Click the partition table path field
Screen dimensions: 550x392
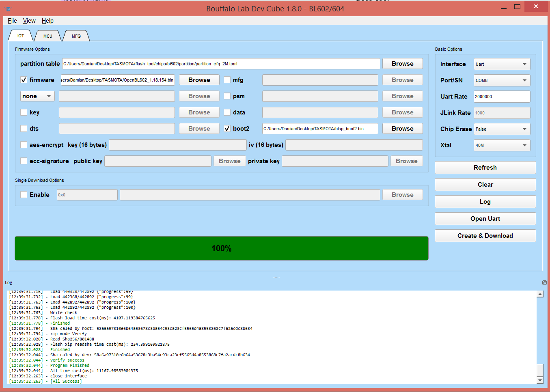pyautogui.click(x=221, y=64)
